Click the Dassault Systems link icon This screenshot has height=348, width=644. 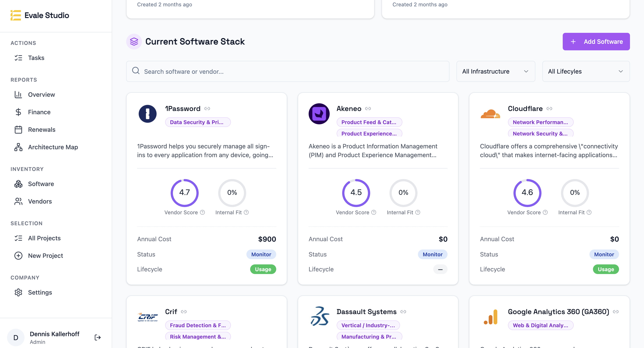click(403, 311)
